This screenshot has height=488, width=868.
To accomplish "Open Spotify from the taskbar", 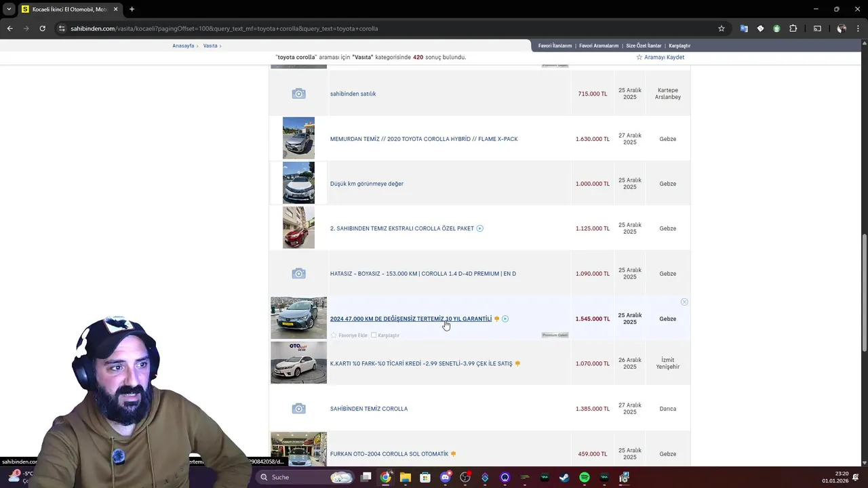I will coord(585,477).
